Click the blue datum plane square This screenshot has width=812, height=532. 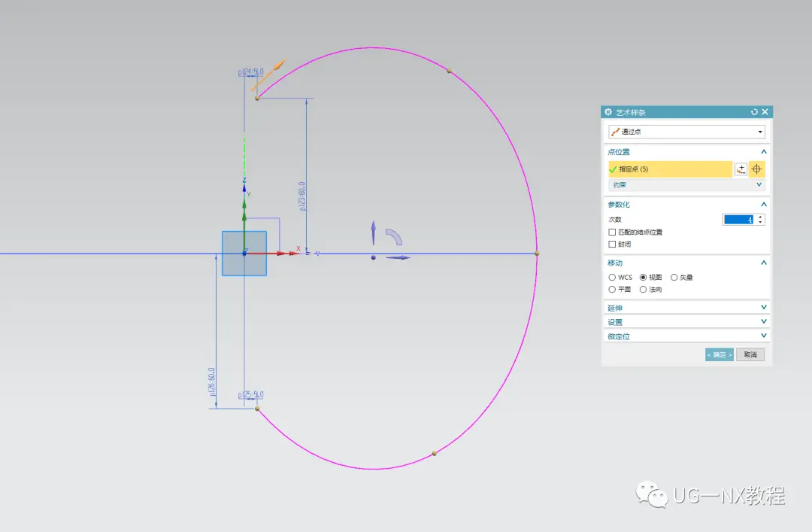coord(244,254)
